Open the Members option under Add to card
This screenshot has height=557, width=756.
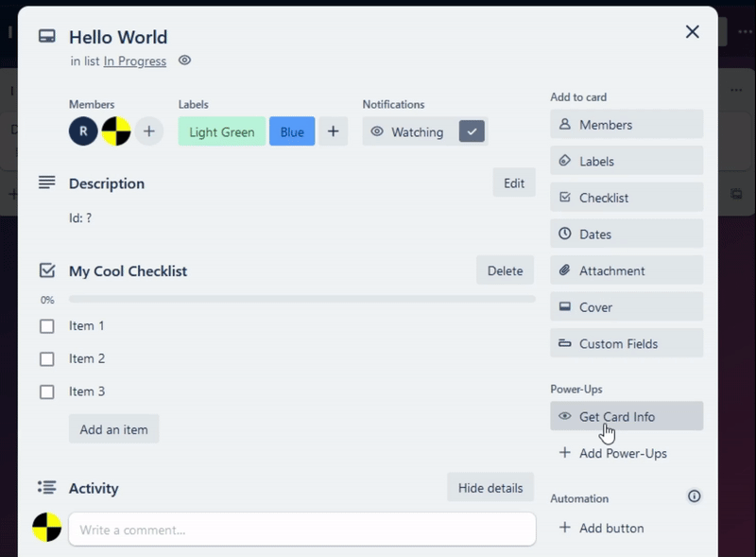click(x=626, y=124)
